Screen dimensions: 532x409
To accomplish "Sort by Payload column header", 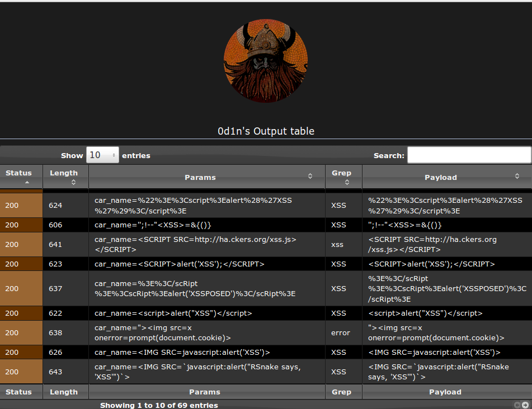I will coord(447,177).
